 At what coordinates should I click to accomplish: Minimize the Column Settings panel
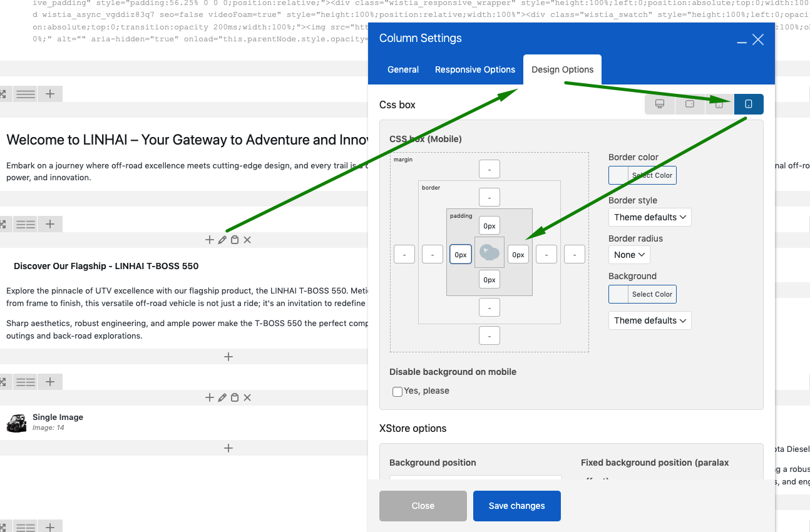[742, 41]
